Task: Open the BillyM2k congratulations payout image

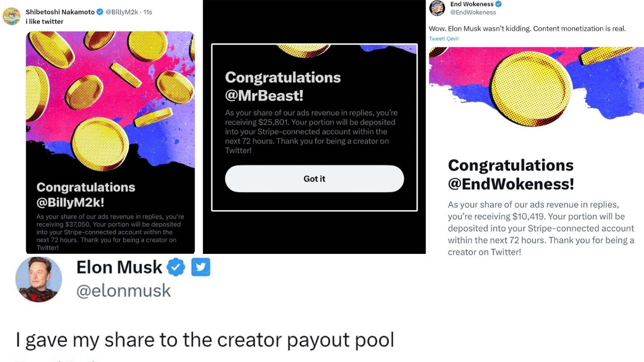Action: point(110,142)
